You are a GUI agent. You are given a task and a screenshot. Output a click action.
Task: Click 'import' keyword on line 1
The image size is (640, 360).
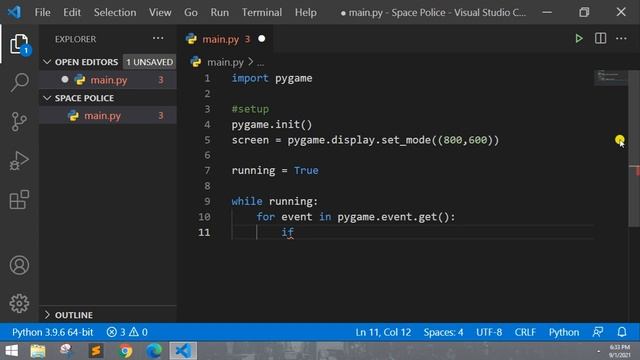coord(250,78)
